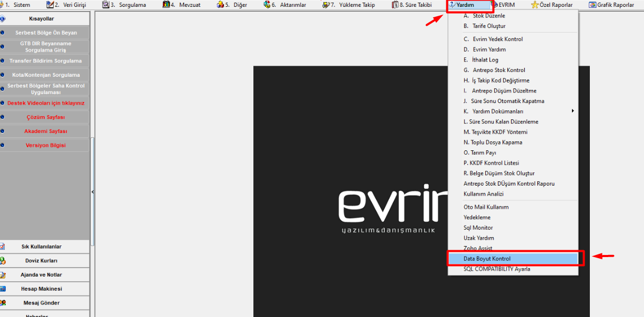Open the Akademi Sayfası link

pyautogui.click(x=45, y=131)
